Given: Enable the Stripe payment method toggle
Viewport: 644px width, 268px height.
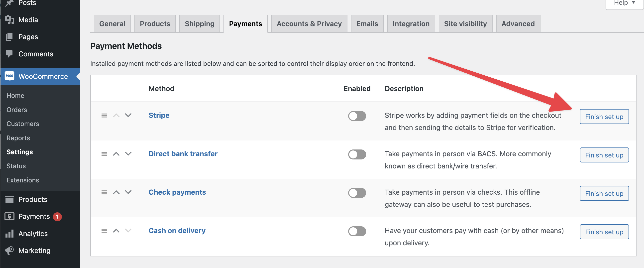Looking at the screenshot, I should click(x=357, y=116).
